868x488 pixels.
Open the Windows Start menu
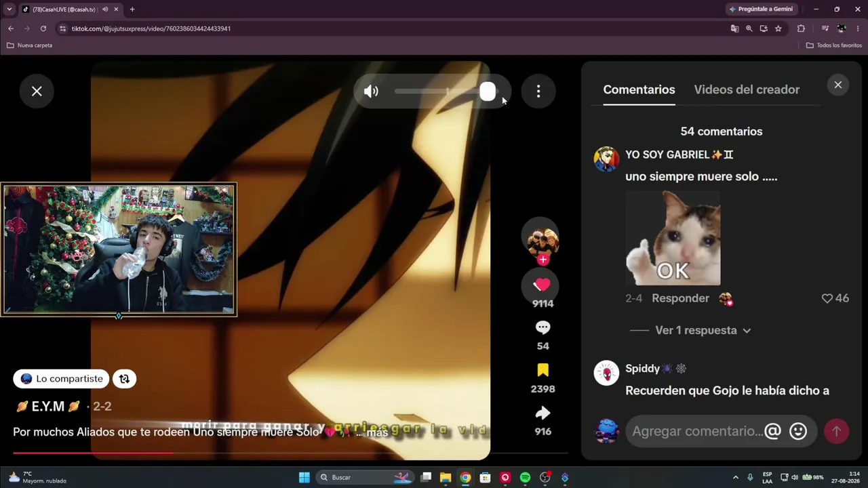click(304, 477)
